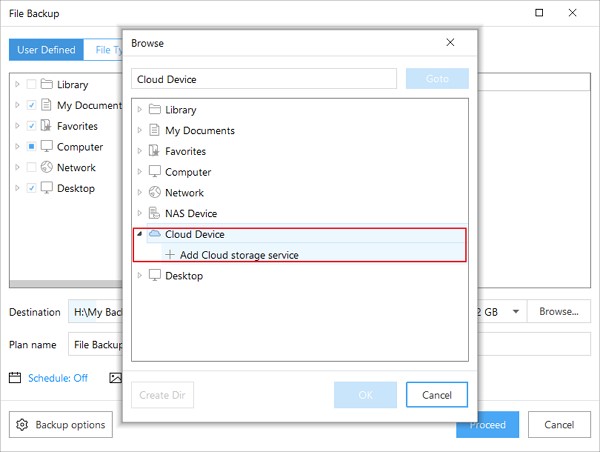The image size is (600, 452).
Task: Click Favorites icon in File Backup window
Action: (x=46, y=125)
